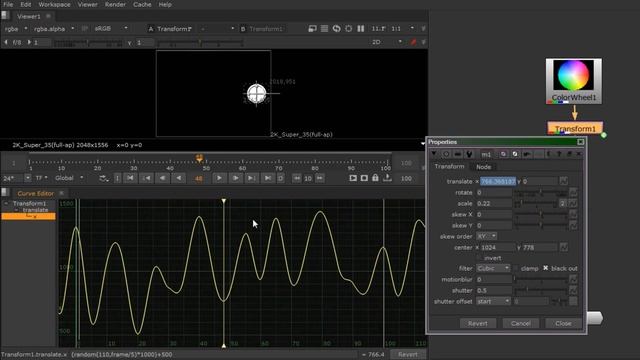This screenshot has height=360, width=640.
Task: Skip back by the frame increment
Action: click(x=297, y=178)
